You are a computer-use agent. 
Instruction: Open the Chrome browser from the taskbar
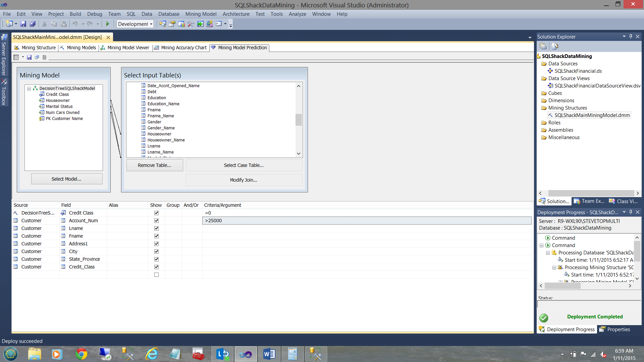81,354
